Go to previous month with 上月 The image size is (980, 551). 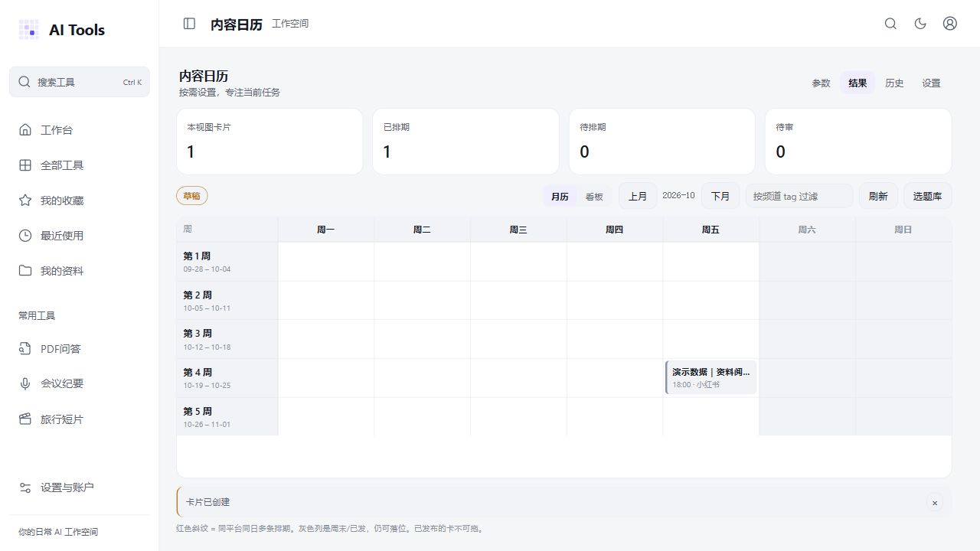tap(638, 196)
